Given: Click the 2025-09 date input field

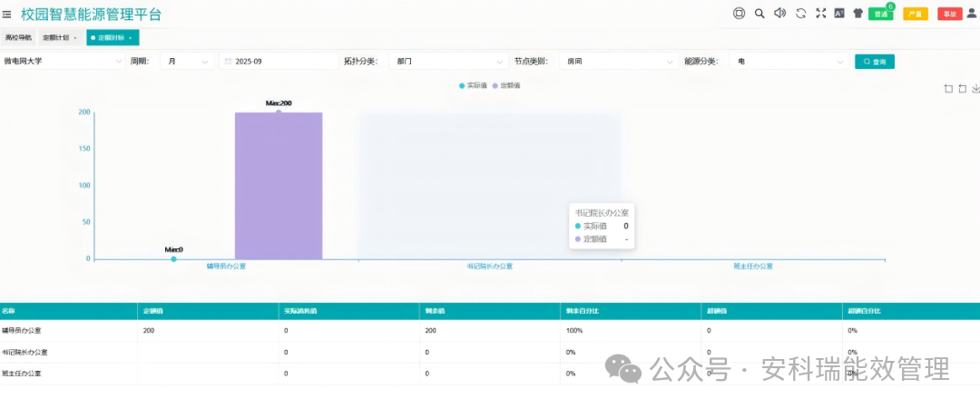Looking at the screenshot, I should [281, 61].
